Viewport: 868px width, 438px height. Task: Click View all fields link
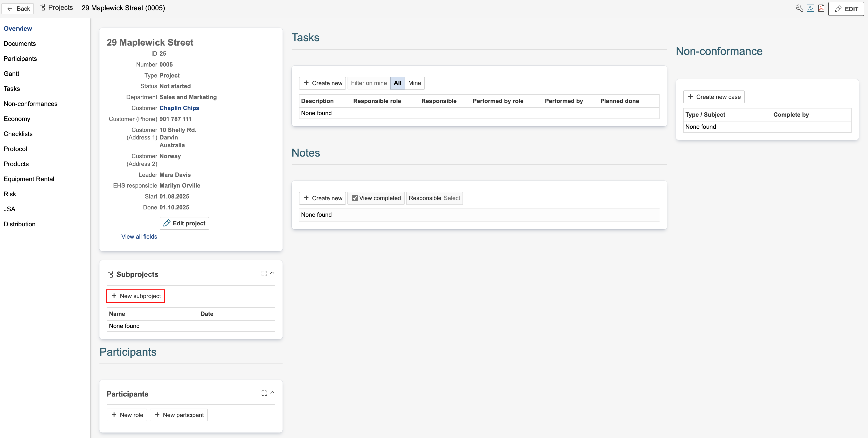(x=139, y=237)
